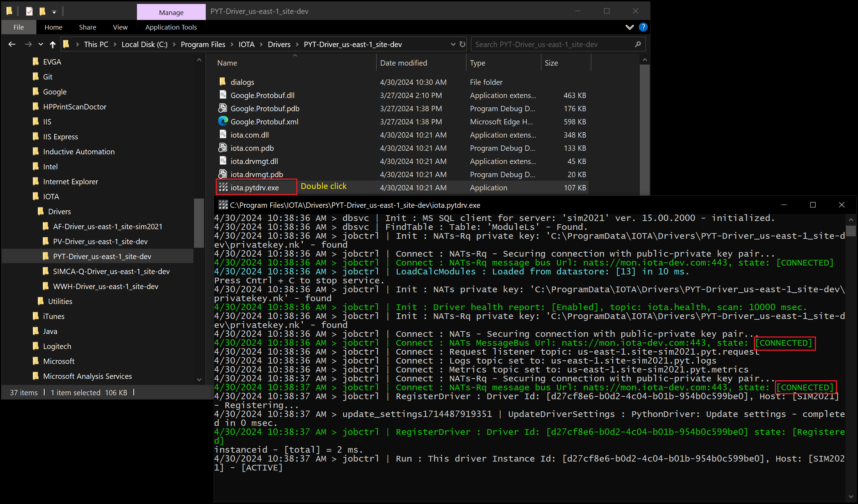This screenshot has width=858, height=504.
Task: Open the File menu in Explorer
Action: [19, 27]
